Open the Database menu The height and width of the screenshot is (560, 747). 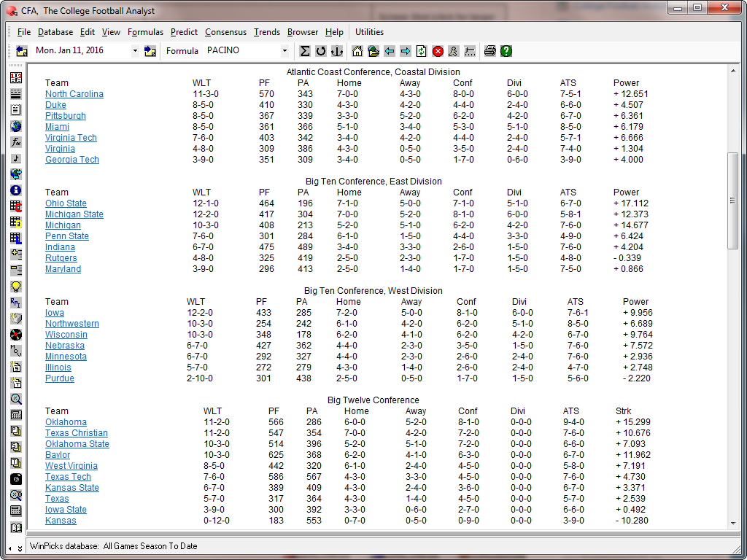click(55, 32)
